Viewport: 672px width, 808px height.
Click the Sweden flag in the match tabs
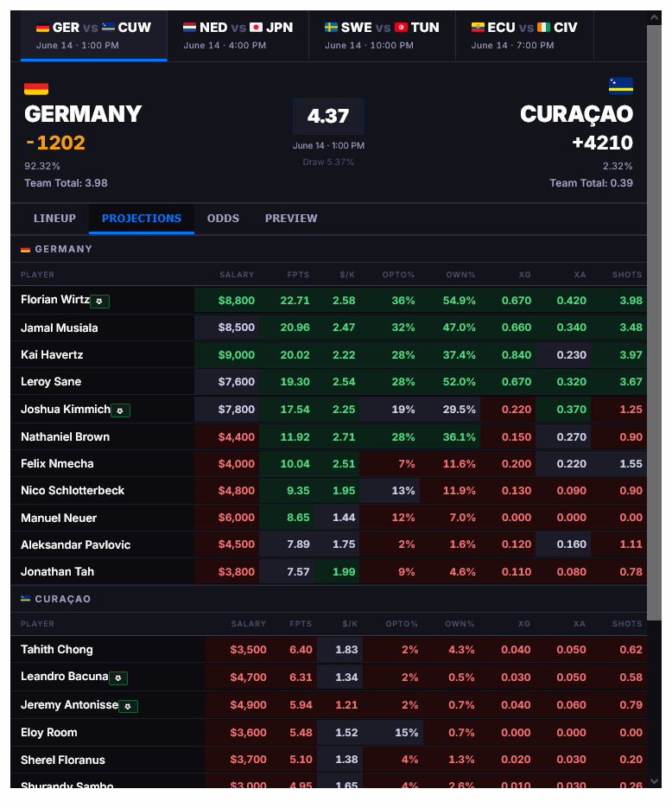[x=331, y=28]
